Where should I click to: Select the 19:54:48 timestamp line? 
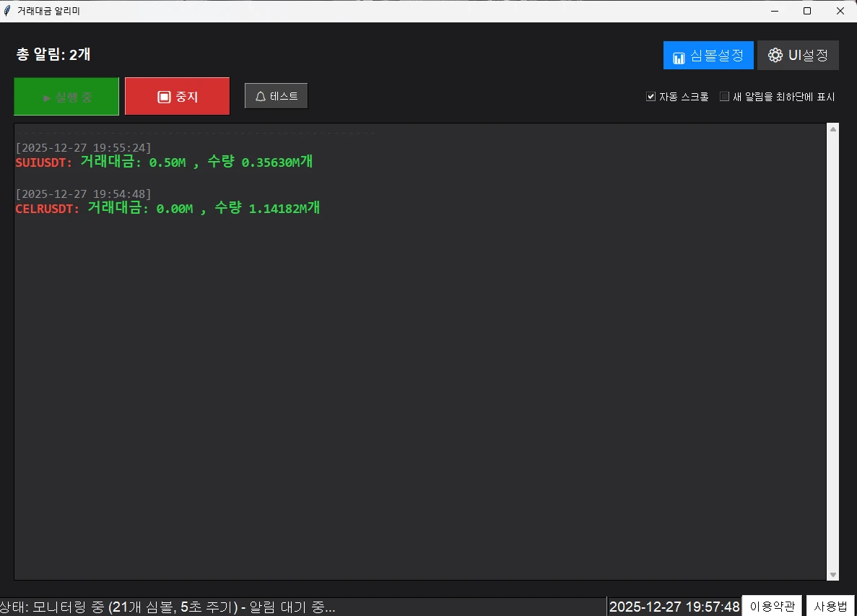(x=83, y=194)
